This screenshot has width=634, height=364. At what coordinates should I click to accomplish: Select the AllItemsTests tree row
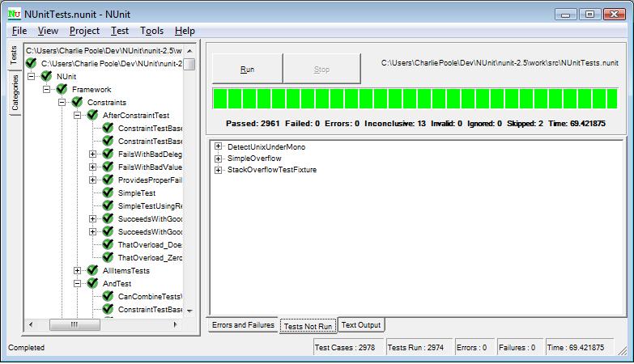[126, 270]
